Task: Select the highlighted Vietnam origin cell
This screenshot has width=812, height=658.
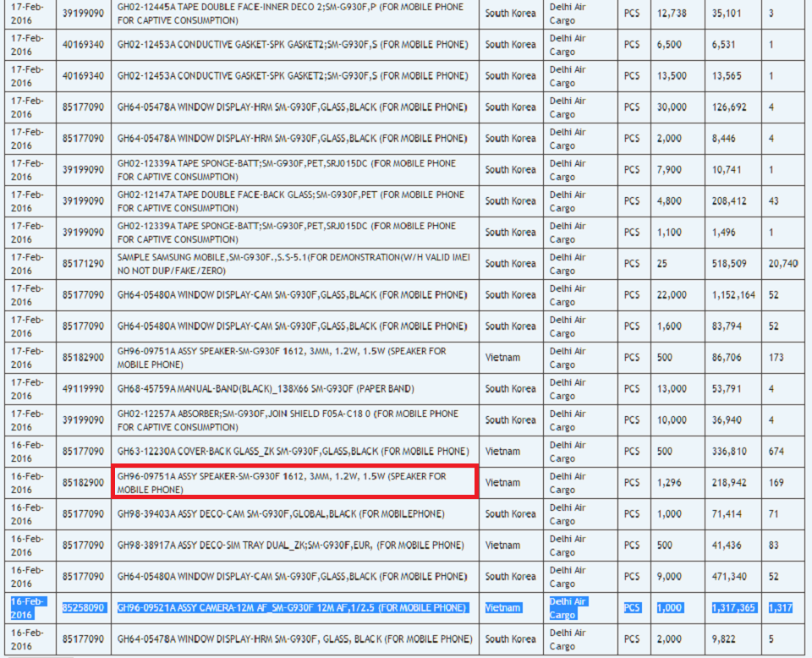Action: coord(511,608)
